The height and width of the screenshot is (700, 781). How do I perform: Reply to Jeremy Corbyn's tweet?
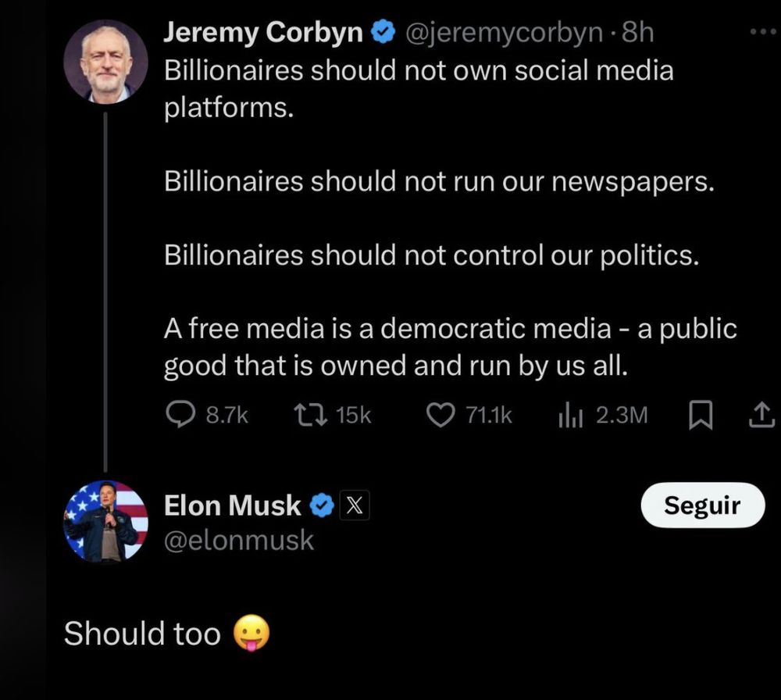181,416
